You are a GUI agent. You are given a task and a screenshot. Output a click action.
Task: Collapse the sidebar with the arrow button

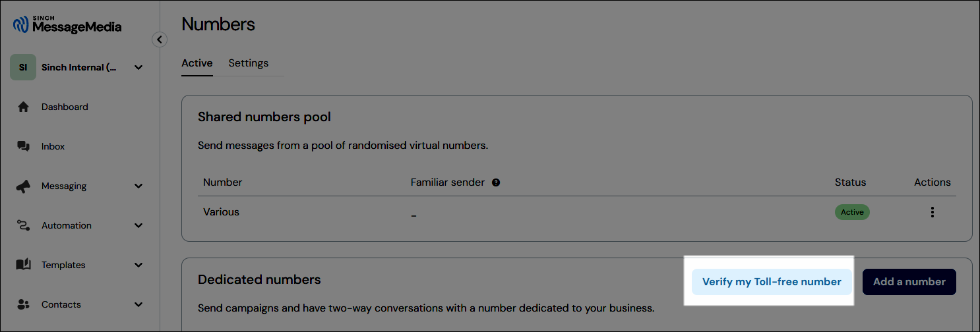159,40
